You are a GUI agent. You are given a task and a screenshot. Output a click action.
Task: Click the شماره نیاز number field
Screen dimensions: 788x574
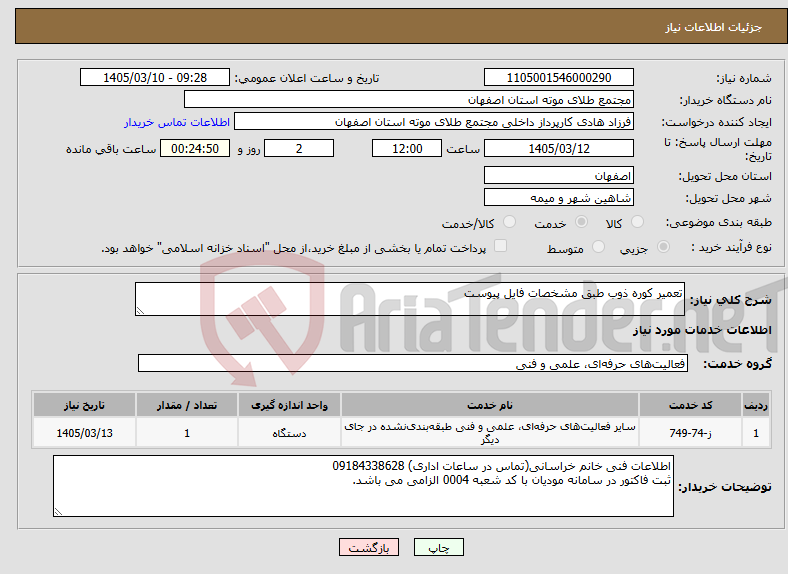tap(559, 77)
